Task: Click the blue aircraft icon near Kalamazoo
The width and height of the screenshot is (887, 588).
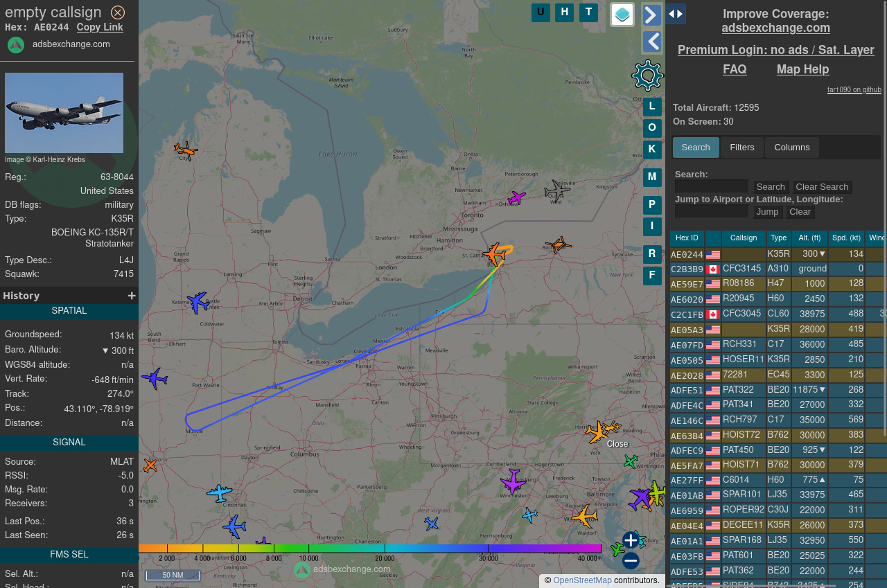Action: click(x=198, y=302)
